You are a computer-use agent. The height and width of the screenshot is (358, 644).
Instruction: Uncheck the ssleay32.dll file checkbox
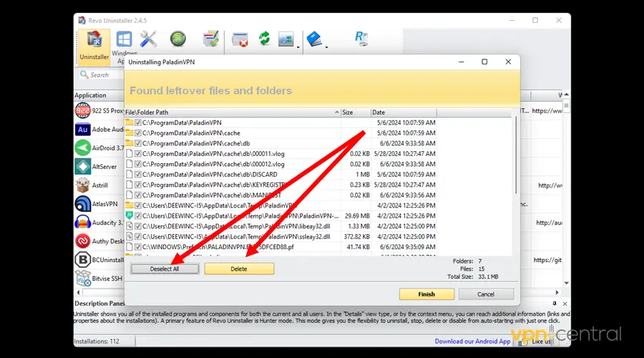point(138,236)
